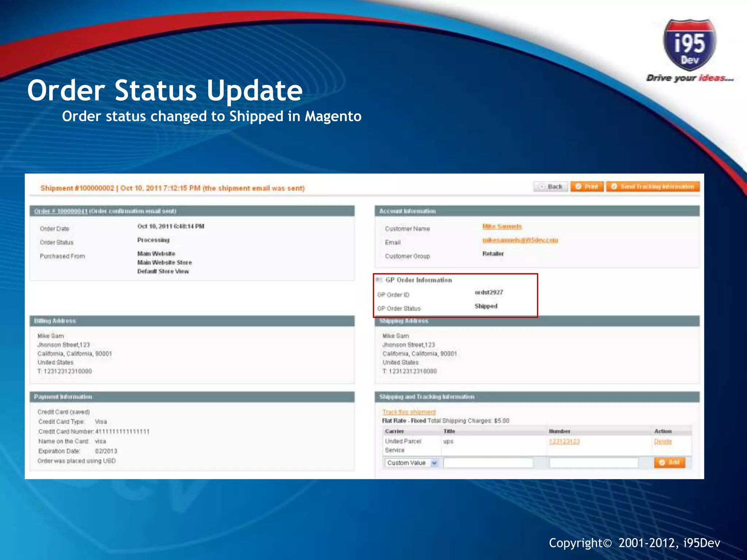Select the Credit Card Number 4111111111111111
The width and height of the screenshot is (747, 560).
coord(123,432)
